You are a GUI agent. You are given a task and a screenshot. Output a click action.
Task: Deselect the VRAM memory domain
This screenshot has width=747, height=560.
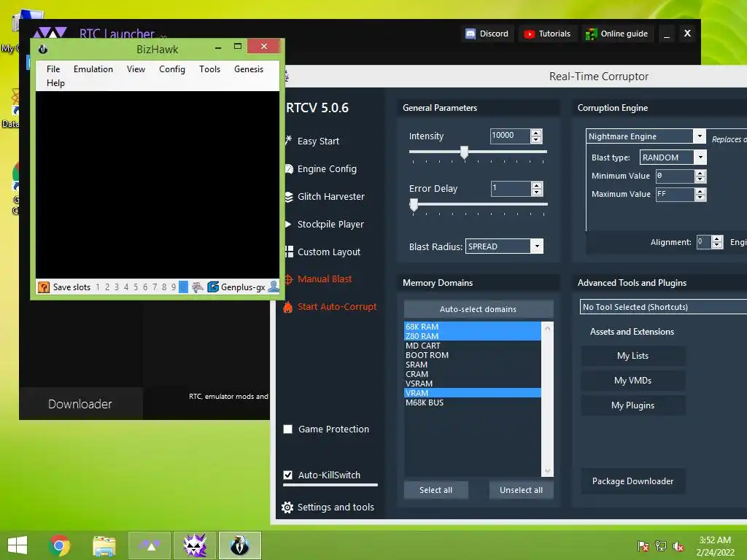(x=472, y=393)
